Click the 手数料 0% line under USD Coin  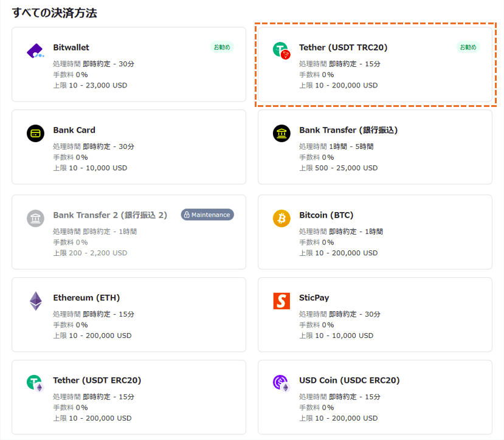pos(317,407)
